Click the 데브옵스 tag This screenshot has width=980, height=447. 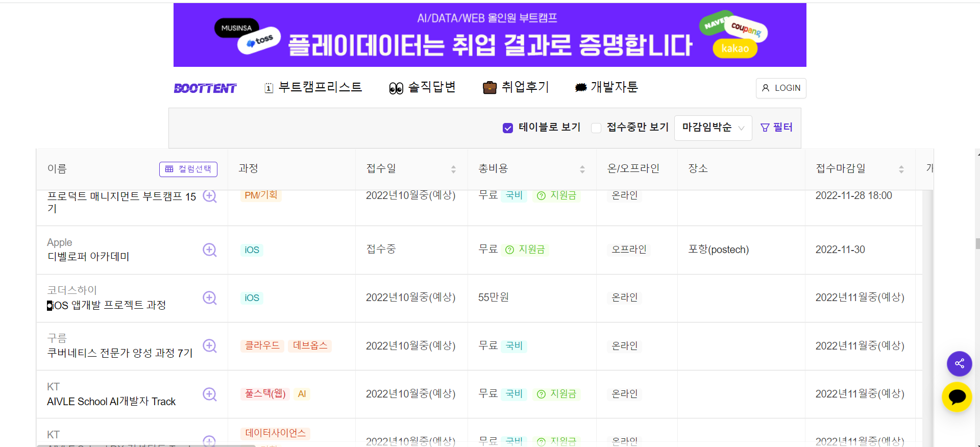pyautogui.click(x=310, y=345)
